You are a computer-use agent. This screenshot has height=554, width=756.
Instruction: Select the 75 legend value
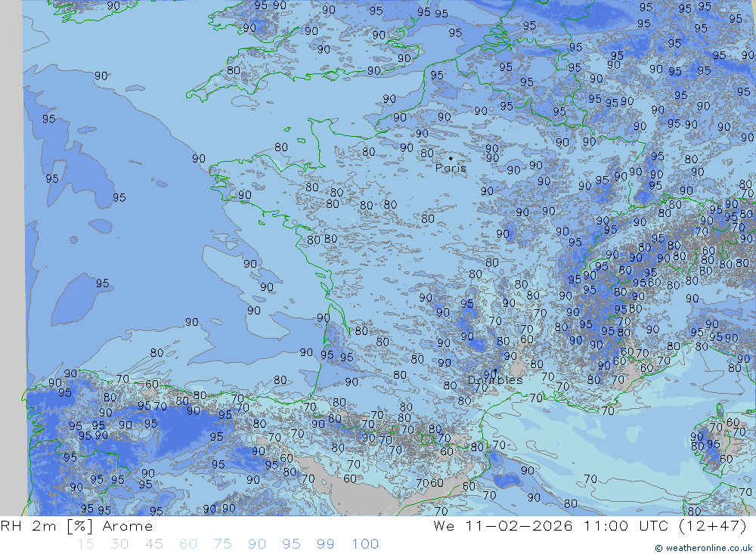pyautogui.click(x=223, y=544)
